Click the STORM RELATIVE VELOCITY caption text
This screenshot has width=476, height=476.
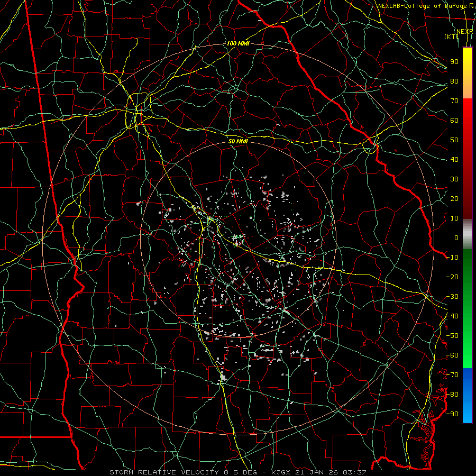tap(165, 472)
